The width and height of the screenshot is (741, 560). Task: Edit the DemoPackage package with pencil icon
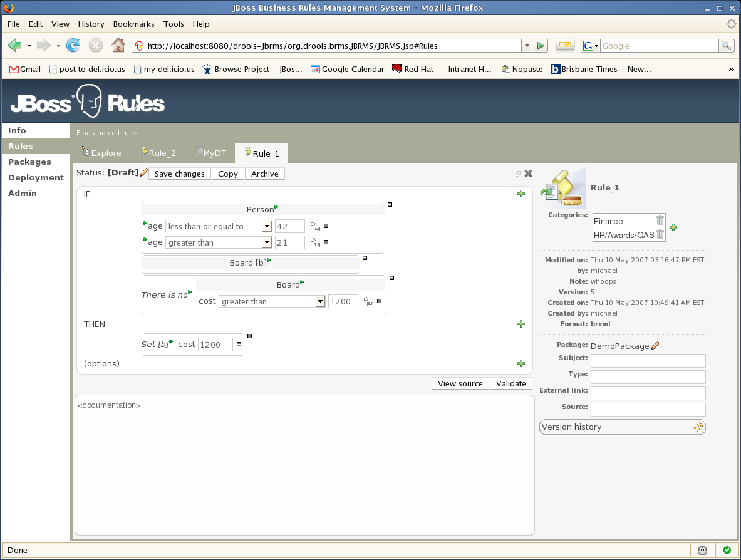point(655,346)
